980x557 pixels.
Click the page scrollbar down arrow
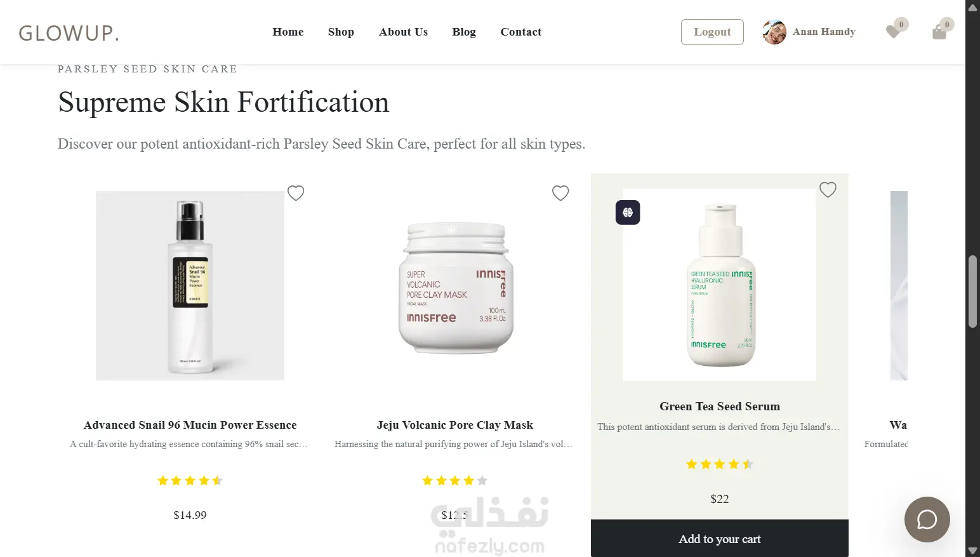(x=972, y=550)
